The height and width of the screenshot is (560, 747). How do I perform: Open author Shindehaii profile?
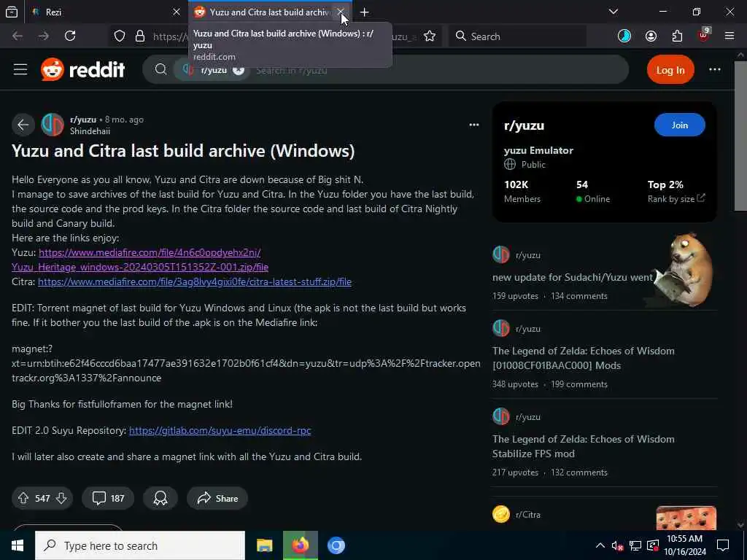pos(90,131)
